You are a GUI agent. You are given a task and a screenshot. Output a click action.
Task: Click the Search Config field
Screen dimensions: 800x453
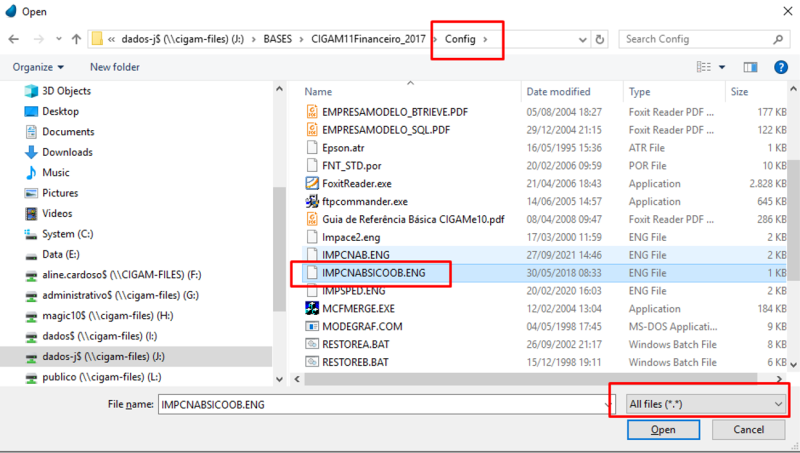705,39
